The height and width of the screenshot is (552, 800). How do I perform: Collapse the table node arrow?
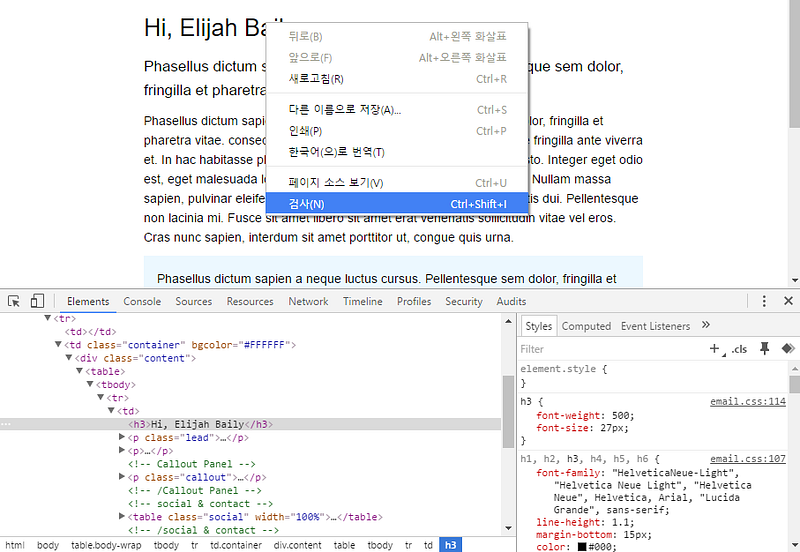(80, 371)
